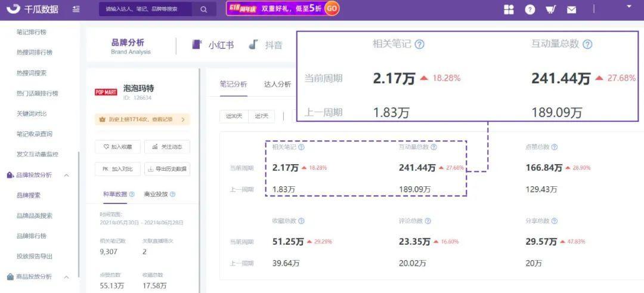The height and width of the screenshot is (293, 644).
Task: Click the 导出历史数据 button
Action: (167, 169)
